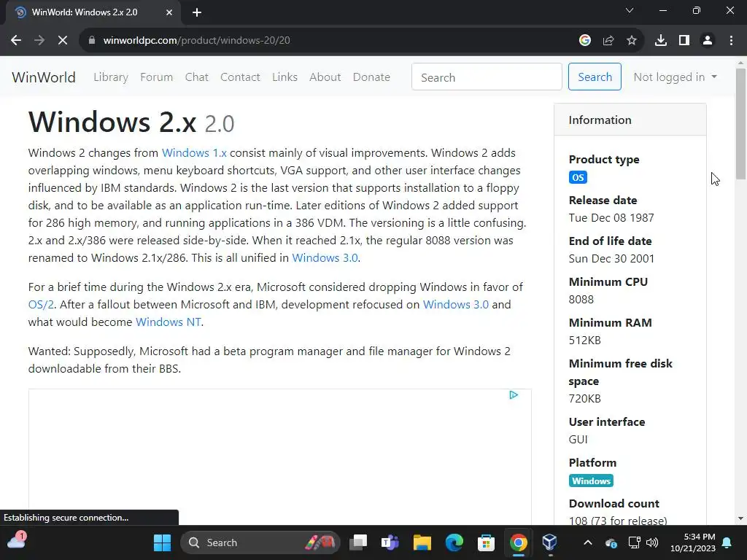This screenshot has width=747, height=560.
Task: Open Chrome downloads
Action: click(661, 41)
